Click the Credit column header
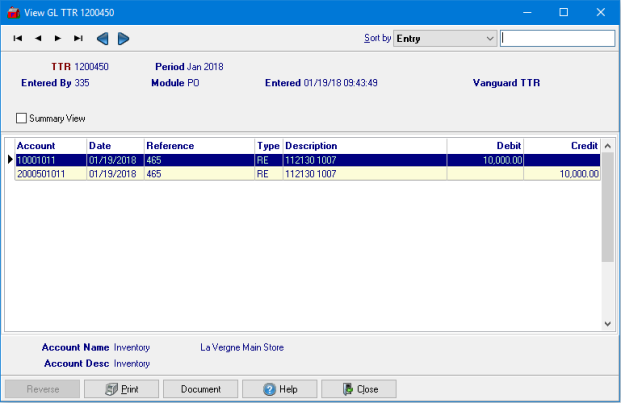621x403 pixels. click(562, 146)
